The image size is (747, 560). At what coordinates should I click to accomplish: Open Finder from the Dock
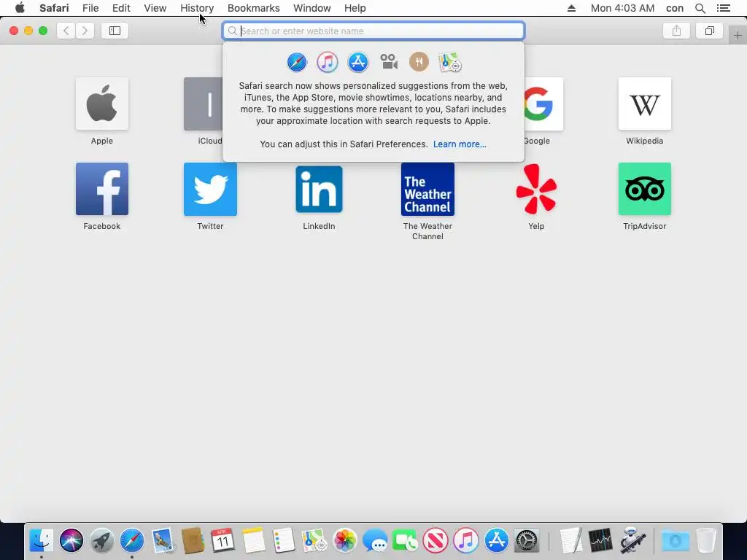click(41, 540)
